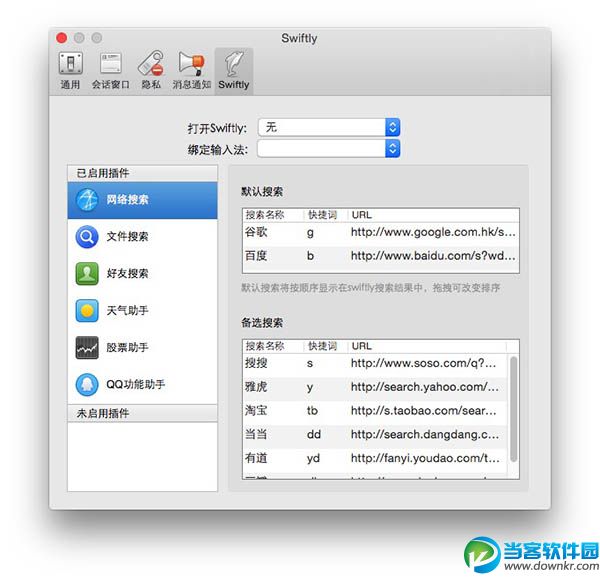Open the 通用 general preferences icon
The height and width of the screenshot is (580, 600).
coord(70,64)
